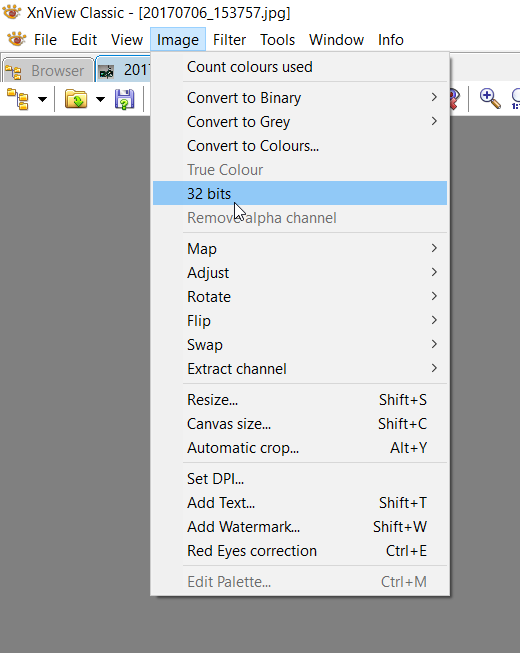The height and width of the screenshot is (653, 520).
Task: Select the 20170706 image tab
Action: 123,70
